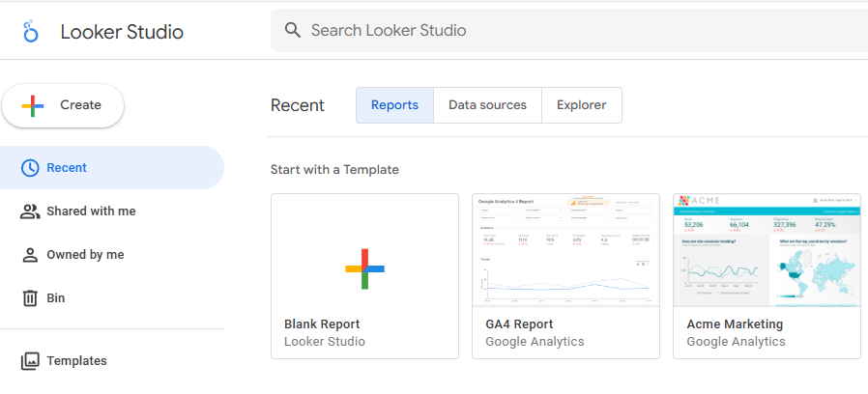Open Shared with me in the sidebar
868x394 pixels.
(x=112, y=211)
